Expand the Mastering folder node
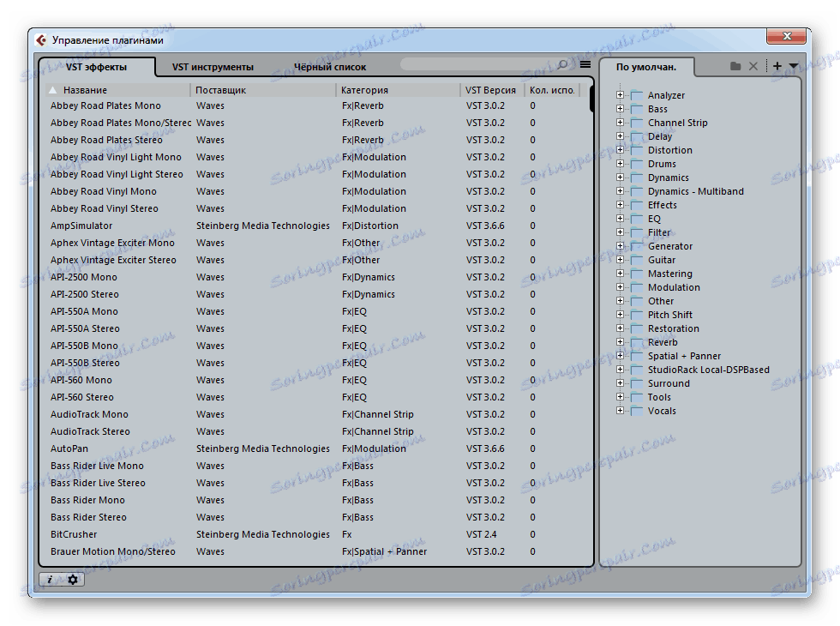Image resolution: width=840 pixels, height=626 pixels. pos(620,274)
